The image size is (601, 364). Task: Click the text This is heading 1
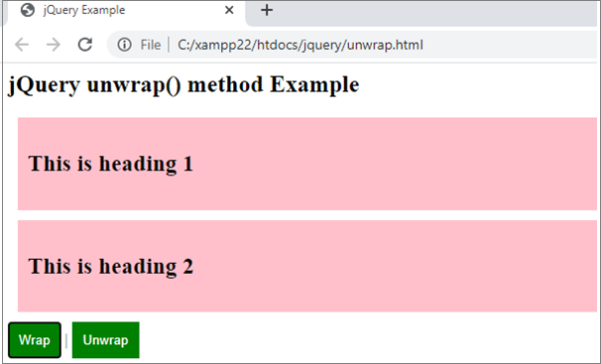pos(111,164)
